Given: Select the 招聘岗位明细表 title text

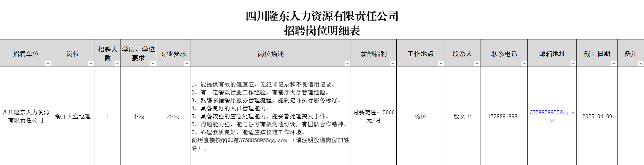Looking at the screenshot, I should pos(322,31).
